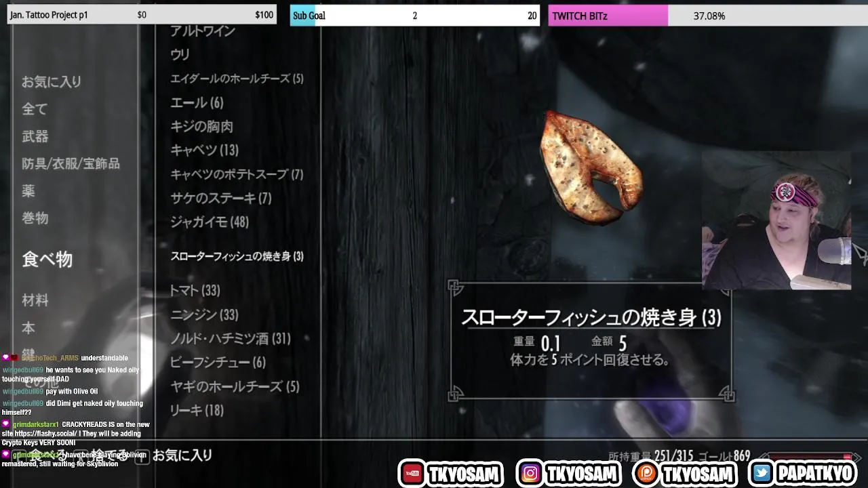Select ニンジン (33) item
Viewport: 868px width, 488px height.
tap(204, 315)
